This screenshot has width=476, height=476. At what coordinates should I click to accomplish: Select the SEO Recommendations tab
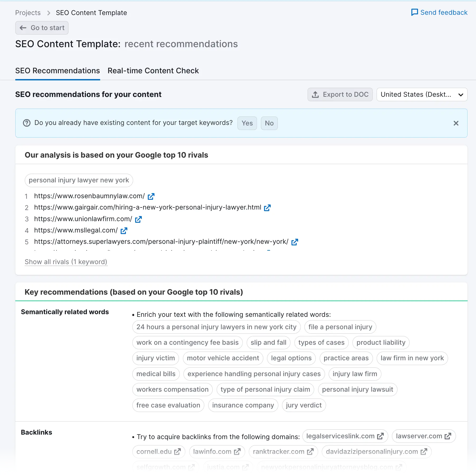point(57,71)
